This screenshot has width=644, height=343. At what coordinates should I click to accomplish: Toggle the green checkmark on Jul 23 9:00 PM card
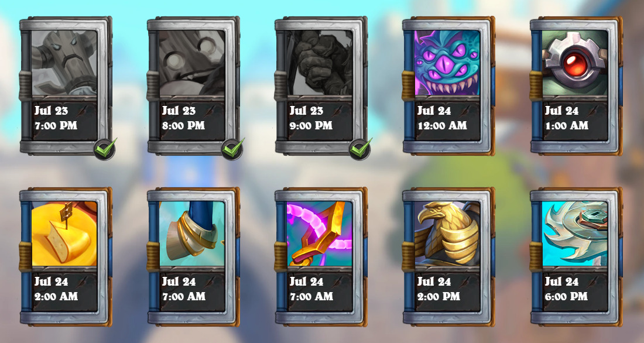point(361,148)
